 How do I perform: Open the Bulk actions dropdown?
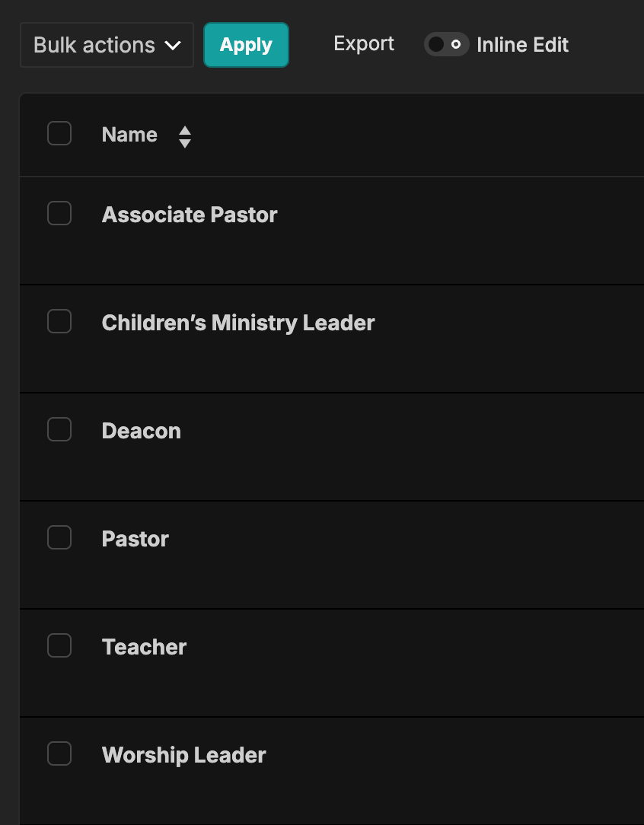107,45
